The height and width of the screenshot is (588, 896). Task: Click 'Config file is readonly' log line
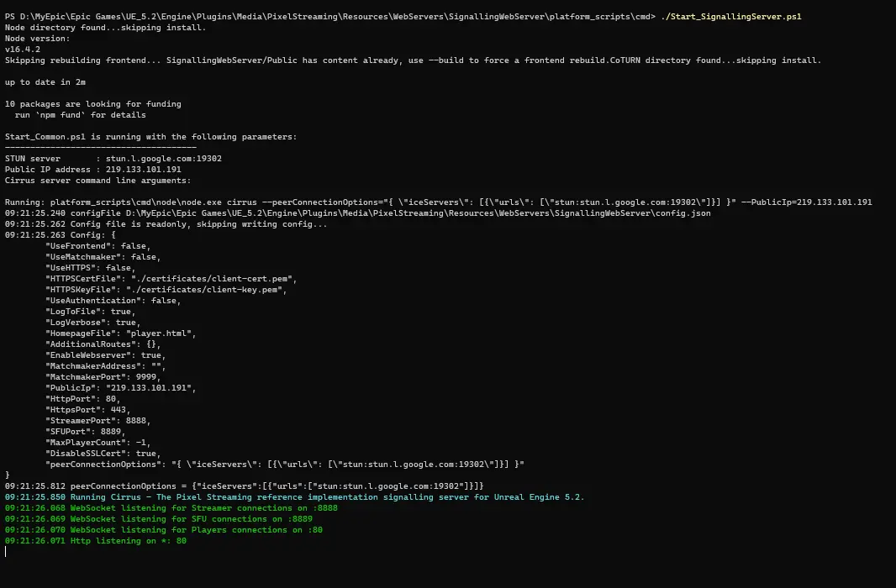tap(166, 223)
